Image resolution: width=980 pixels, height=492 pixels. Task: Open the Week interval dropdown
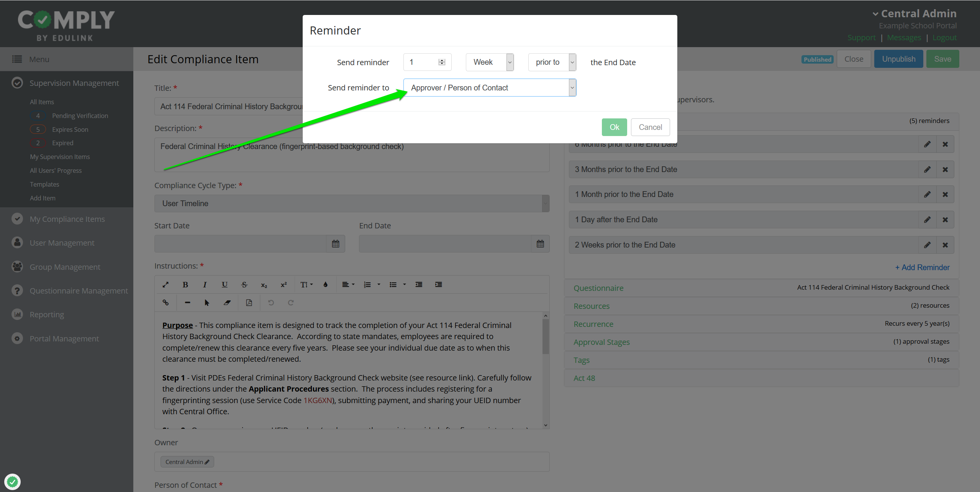point(490,62)
